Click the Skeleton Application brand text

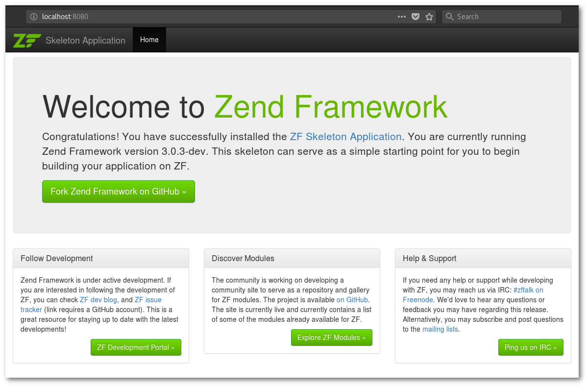click(85, 41)
